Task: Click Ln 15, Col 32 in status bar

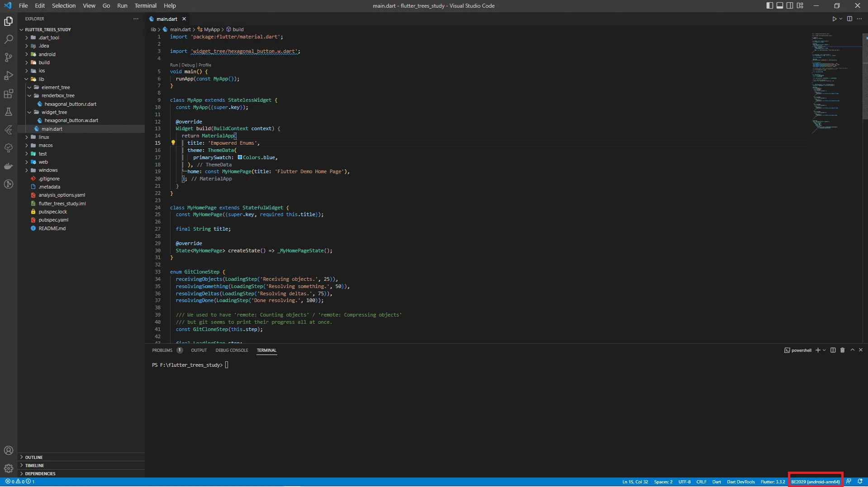Action: click(635, 482)
